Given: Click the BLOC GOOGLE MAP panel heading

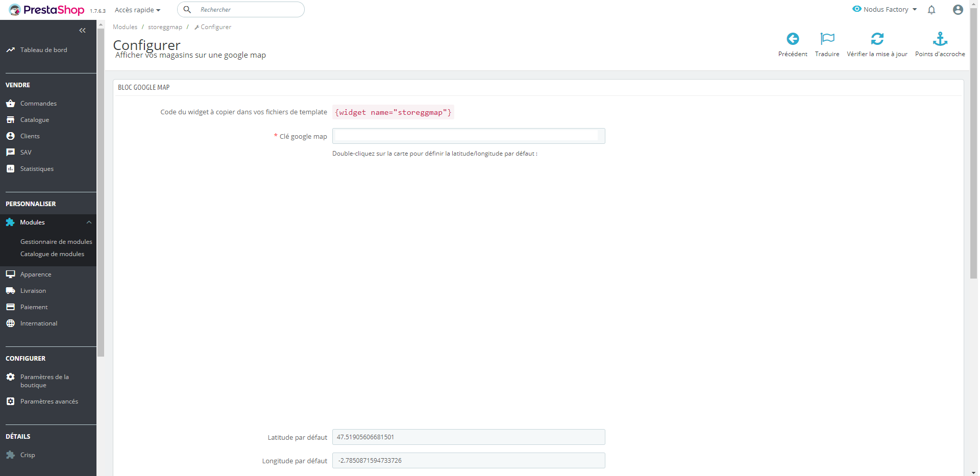Looking at the screenshot, I should point(144,87).
